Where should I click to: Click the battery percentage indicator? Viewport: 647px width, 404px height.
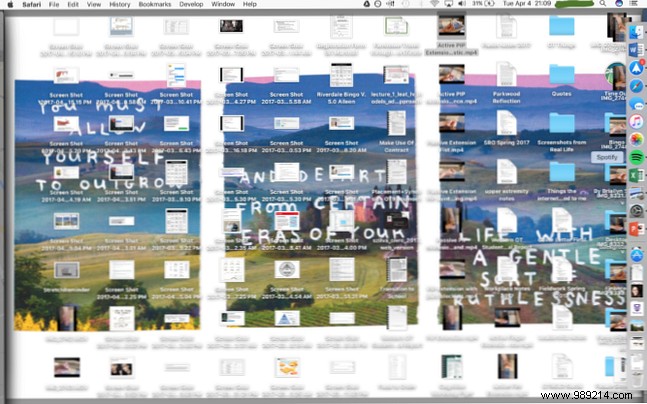483,4
